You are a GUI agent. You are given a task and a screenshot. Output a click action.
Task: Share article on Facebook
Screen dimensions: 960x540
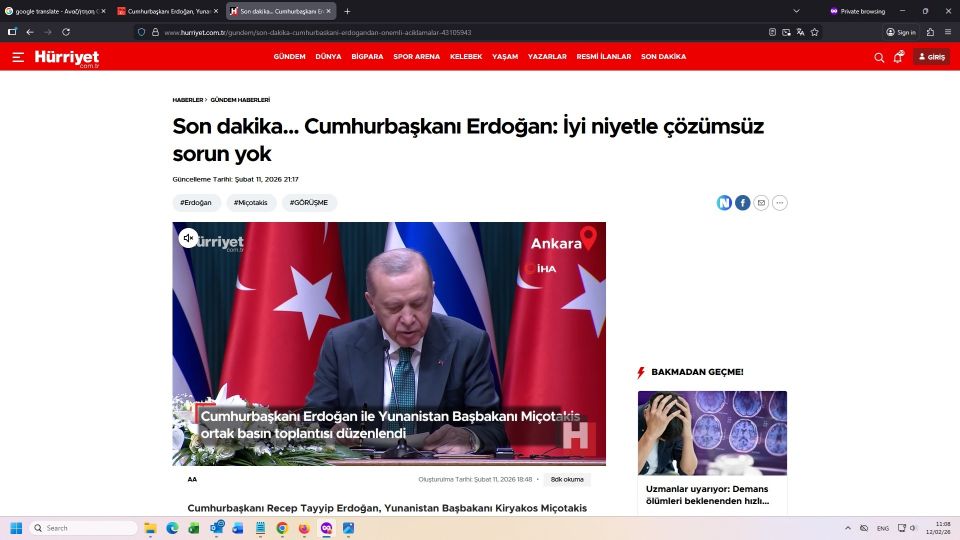742,203
